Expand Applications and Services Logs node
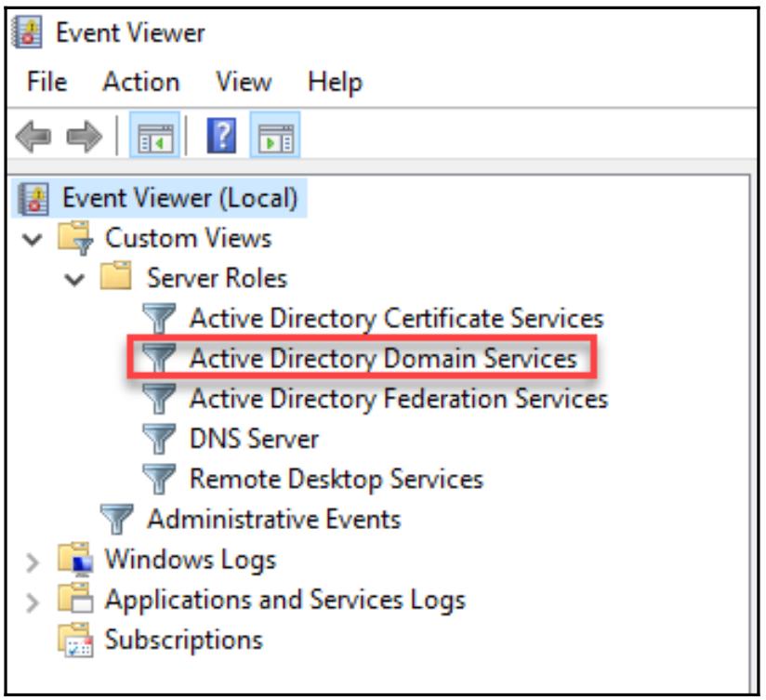 [34, 601]
